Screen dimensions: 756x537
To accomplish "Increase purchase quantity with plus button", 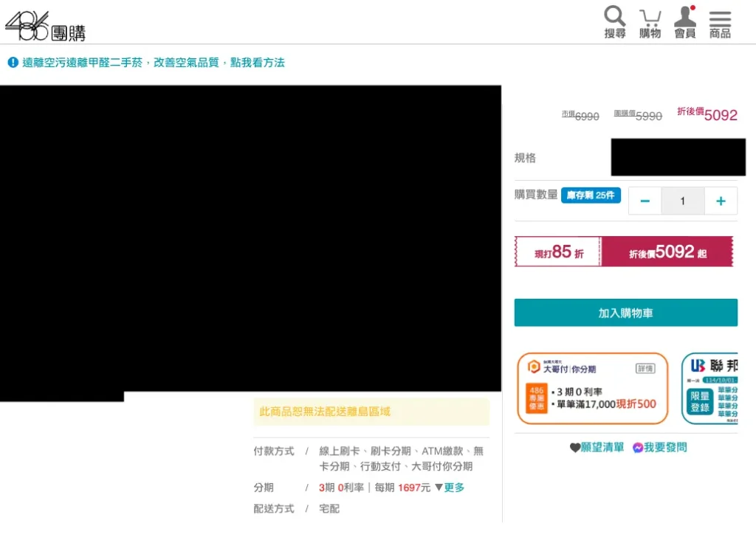I will (x=721, y=201).
